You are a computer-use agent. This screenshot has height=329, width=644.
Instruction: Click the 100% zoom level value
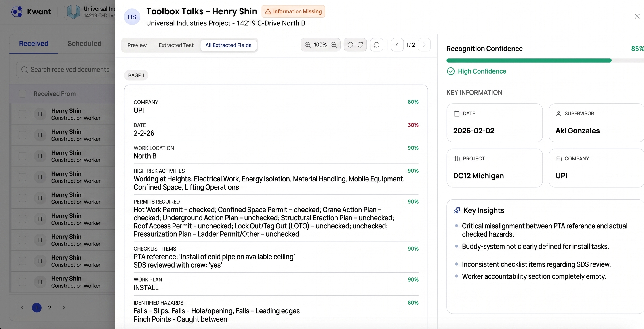(320, 45)
